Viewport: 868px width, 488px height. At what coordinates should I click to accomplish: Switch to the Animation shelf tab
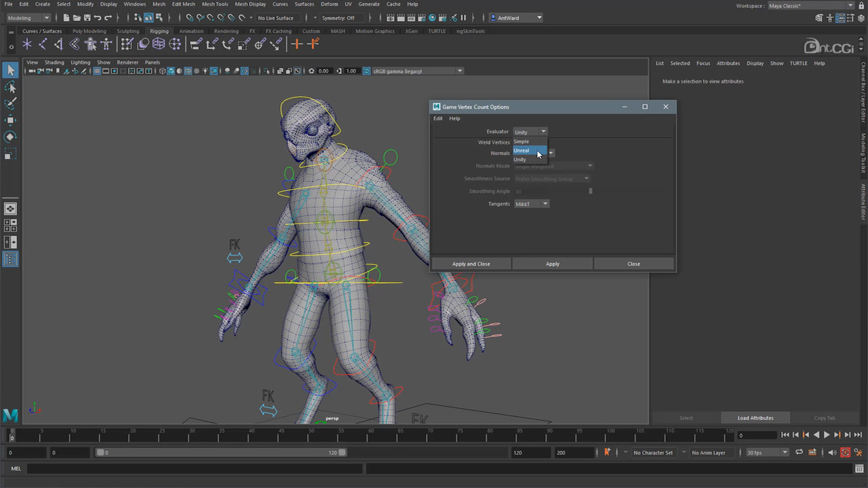point(191,31)
